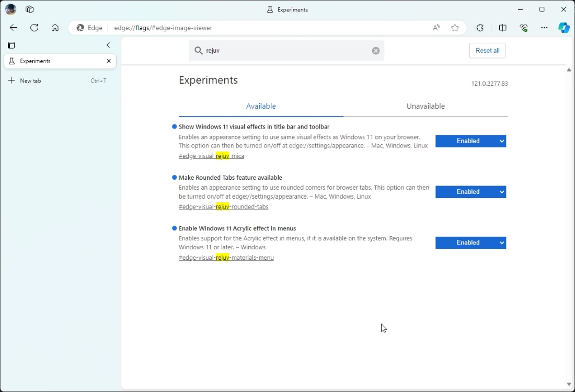Screen dimensions: 575x392
Task: Open the browser Extensions panel
Action: point(480,28)
